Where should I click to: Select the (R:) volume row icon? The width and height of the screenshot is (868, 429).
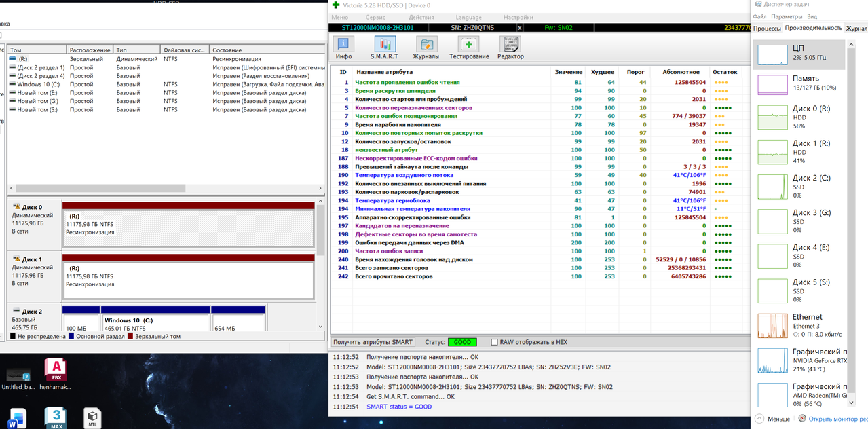[x=13, y=59]
